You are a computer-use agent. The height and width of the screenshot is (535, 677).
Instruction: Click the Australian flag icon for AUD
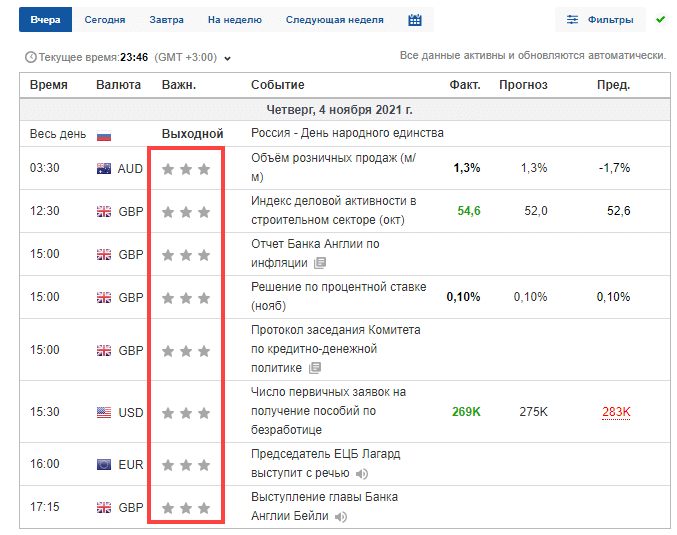(103, 169)
